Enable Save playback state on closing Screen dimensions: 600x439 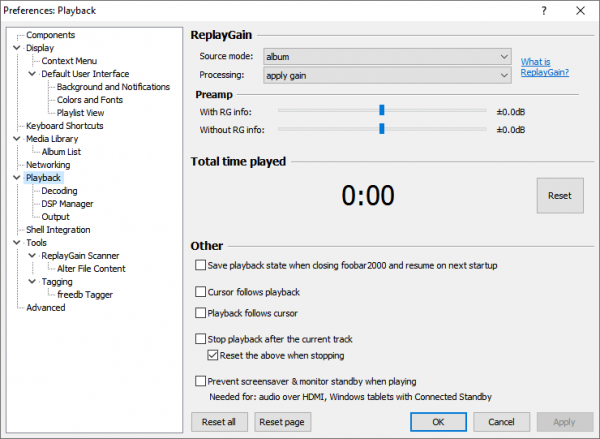(x=201, y=266)
